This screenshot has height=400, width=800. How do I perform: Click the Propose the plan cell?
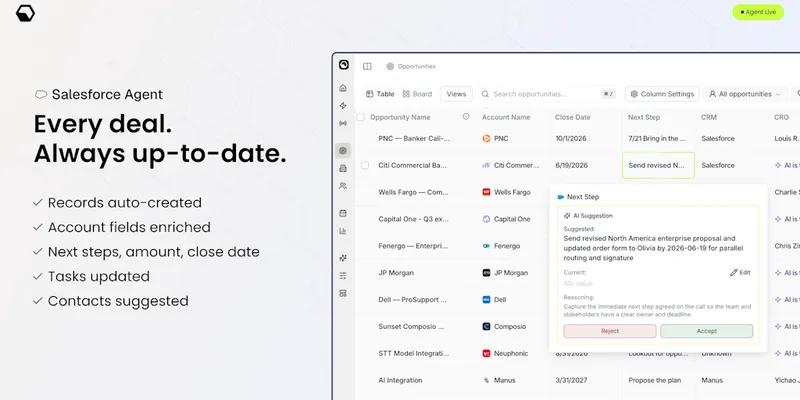pos(655,380)
